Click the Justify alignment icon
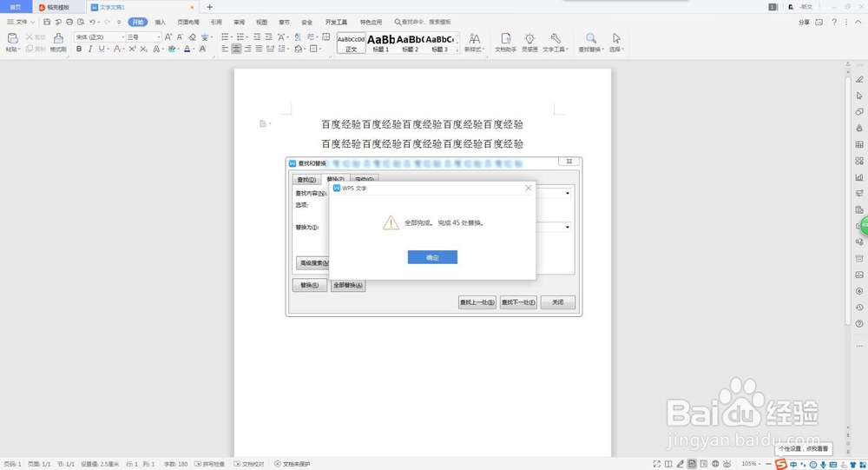 tap(259, 49)
